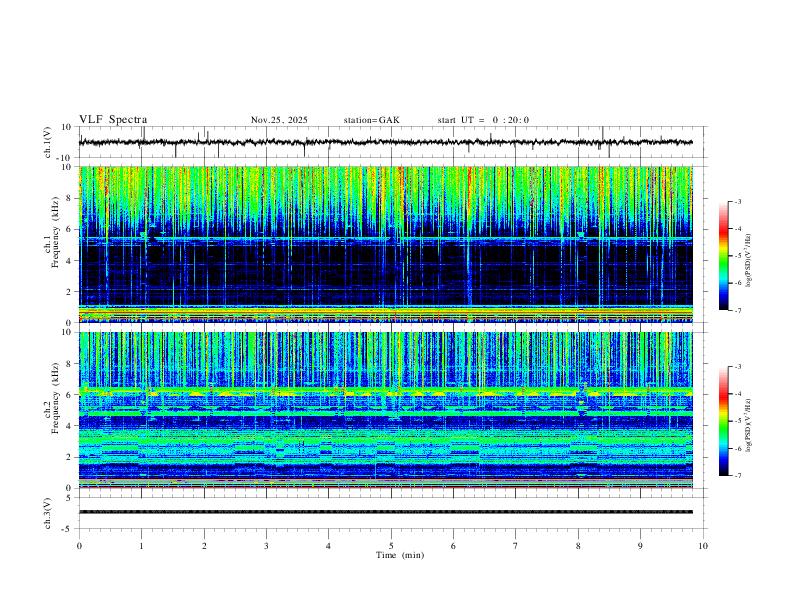Screen dimensions: 792x612
Task: Click the 9-minute tick label on Time axis
Action: click(640, 546)
